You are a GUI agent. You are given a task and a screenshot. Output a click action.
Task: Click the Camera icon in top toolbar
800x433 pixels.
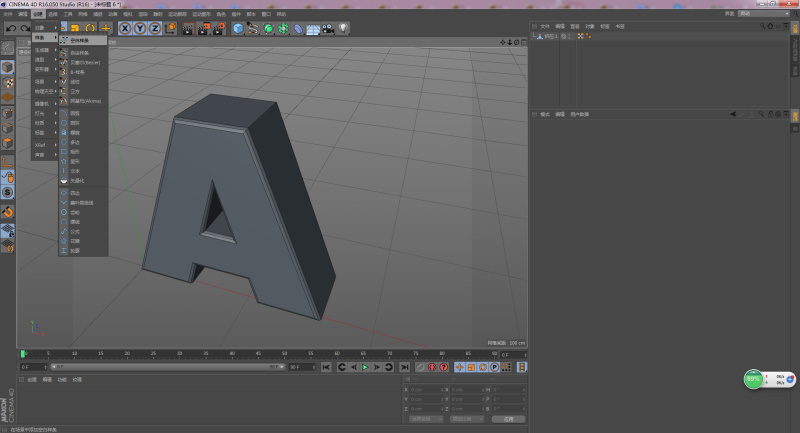(328, 29)
